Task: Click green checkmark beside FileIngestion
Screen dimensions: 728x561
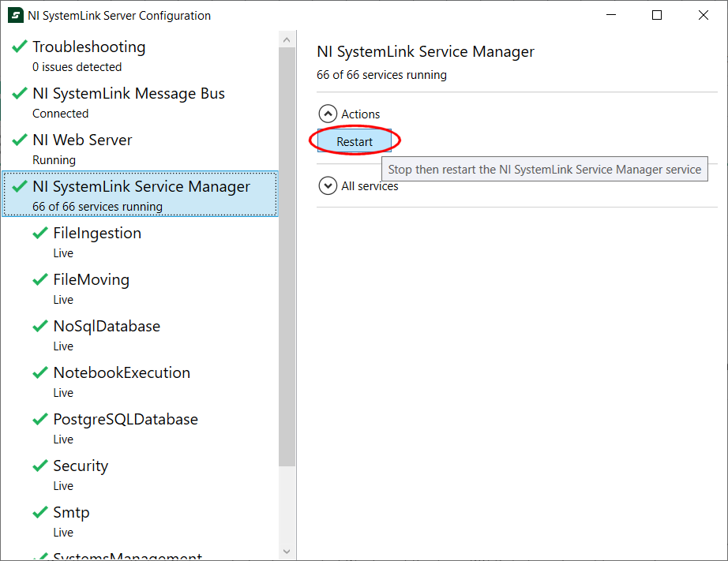Action: (40, 233)
